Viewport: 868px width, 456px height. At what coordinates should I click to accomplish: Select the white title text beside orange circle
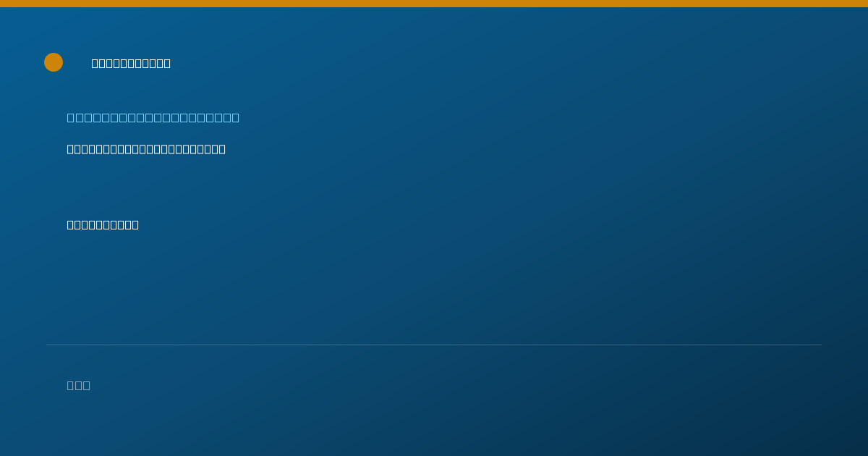131,63
